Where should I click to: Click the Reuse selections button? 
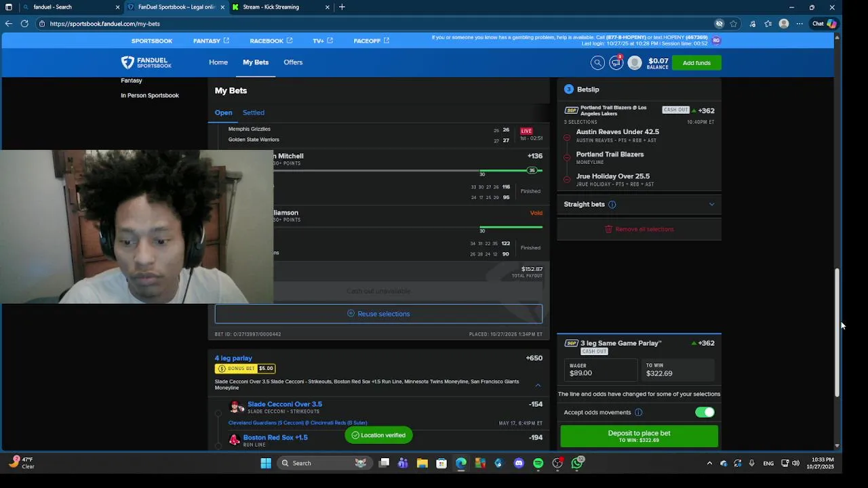click(x=378, y=314)
